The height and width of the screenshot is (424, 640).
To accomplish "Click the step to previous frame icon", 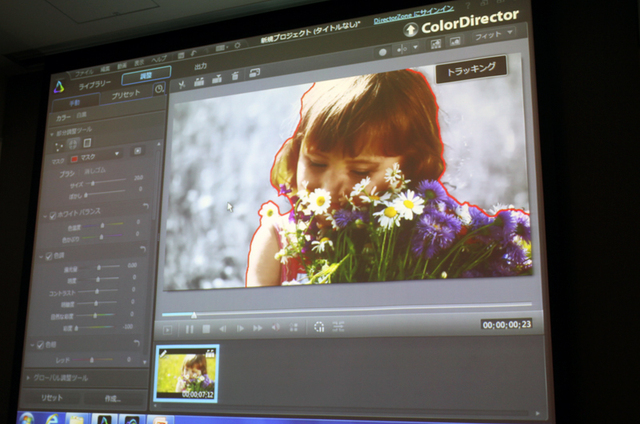I will coord(223,328).
